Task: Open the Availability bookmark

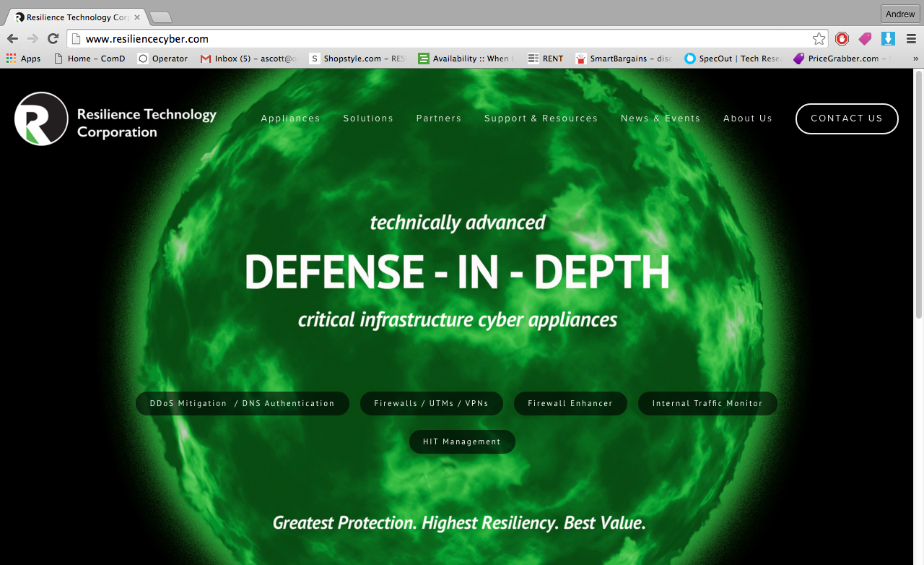Action: coord(466,59)
